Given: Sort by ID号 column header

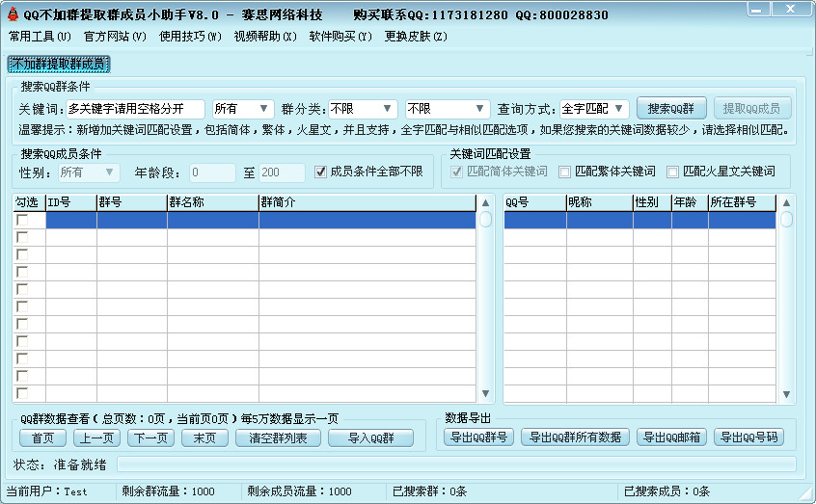Looking at the screenshot, I should point(71,202).
